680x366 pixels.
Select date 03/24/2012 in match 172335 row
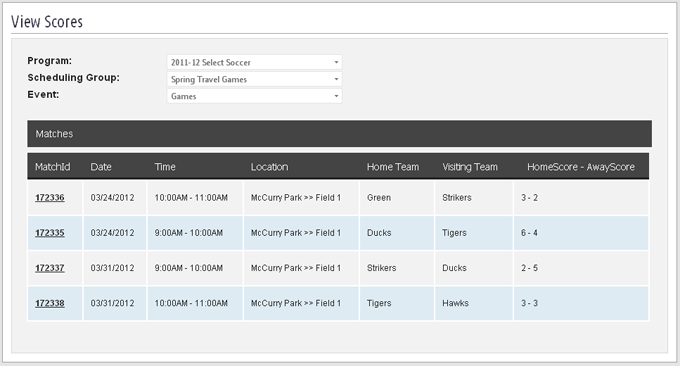point(112,233)
